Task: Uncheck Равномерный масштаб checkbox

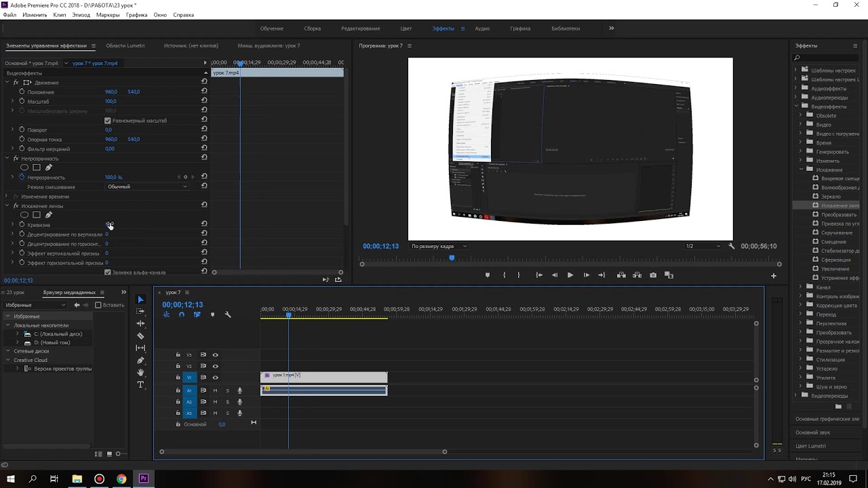Action: [x=107, y=121]
